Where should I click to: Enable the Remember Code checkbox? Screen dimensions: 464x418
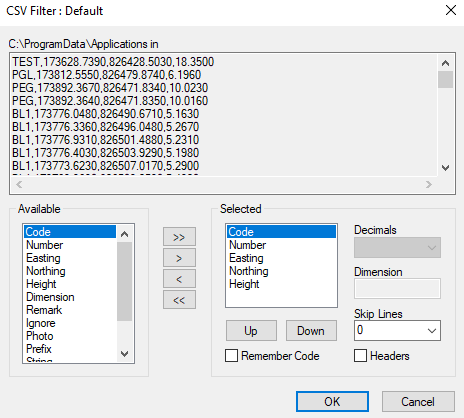[x=231, y=355]
